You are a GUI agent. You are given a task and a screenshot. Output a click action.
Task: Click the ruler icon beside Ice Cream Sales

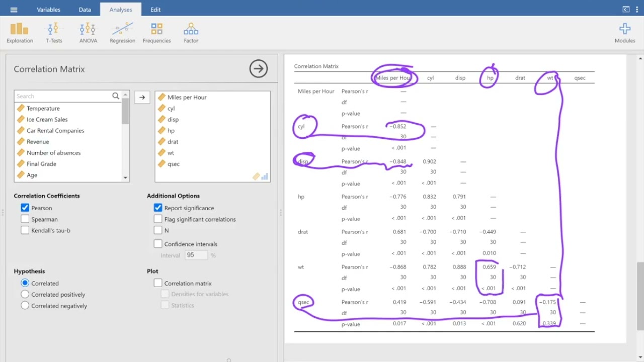pyautogui.click(x=21, y=119)
